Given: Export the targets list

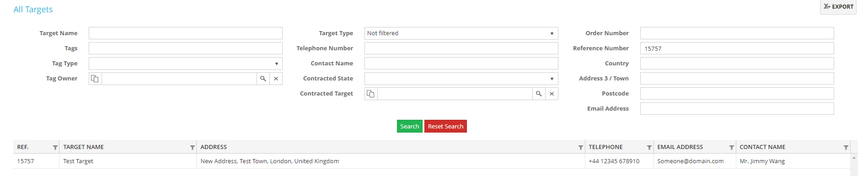Looking at the screenshot, I should click(x=838, y=7).
